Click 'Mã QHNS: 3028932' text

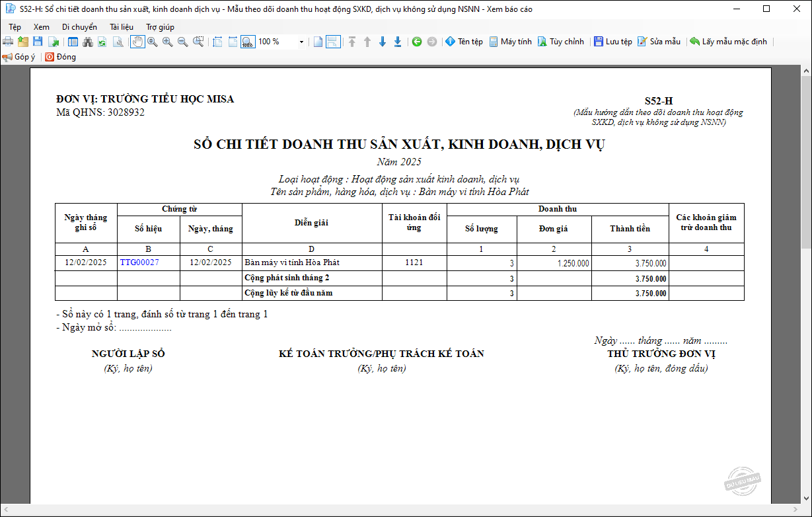pyautogui.click(x=100, y=112)
